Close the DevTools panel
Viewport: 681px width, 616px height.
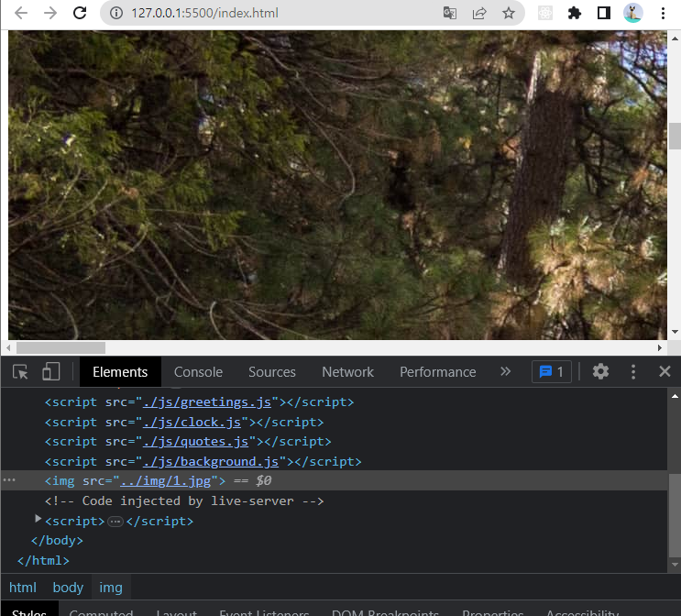[665, 371]
